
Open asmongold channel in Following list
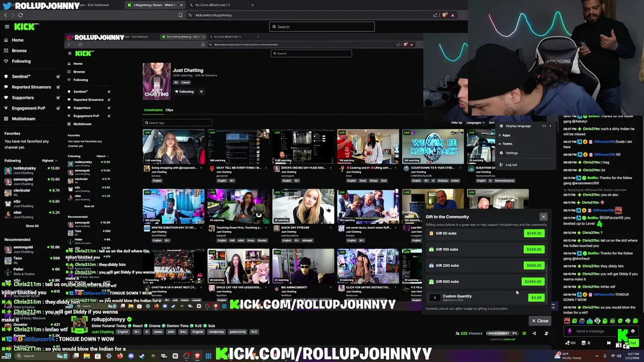pyautogui.click(x=31, y=181)
